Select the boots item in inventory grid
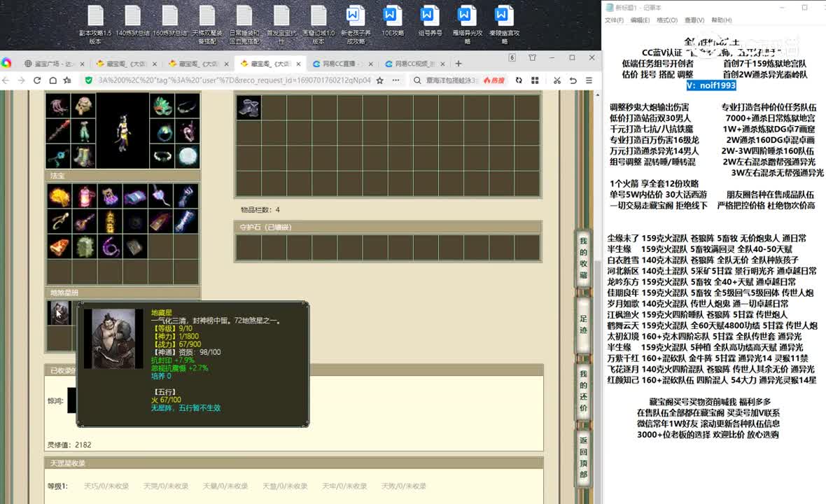826x504 pixels. point(248,107)
